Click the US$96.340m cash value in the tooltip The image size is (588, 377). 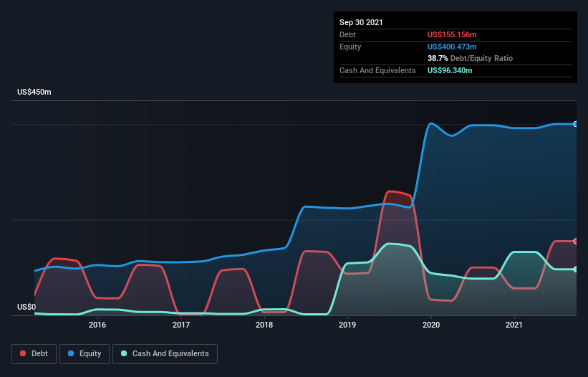tap(450, 70)
